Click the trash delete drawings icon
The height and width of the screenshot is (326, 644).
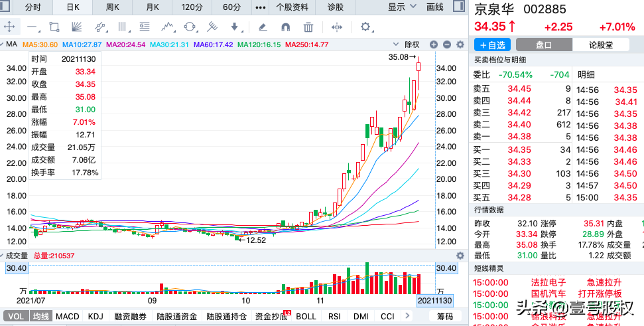[x=308, y=27]
